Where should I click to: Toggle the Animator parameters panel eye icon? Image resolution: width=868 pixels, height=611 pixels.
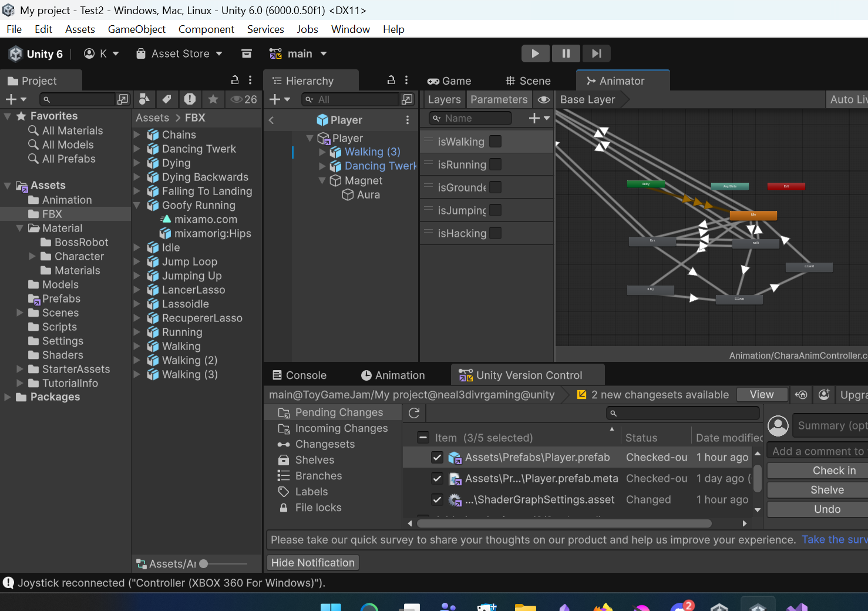click(544, 99)
